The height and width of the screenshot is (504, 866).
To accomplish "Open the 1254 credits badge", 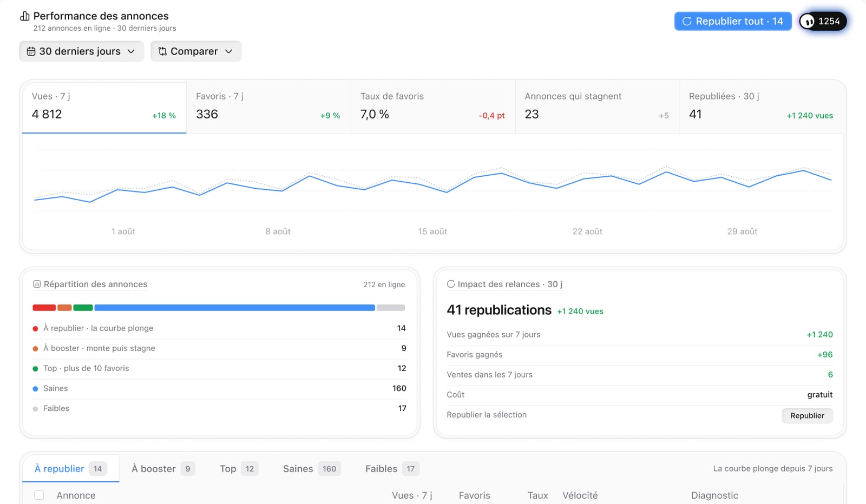I will [x=823, y=21].
